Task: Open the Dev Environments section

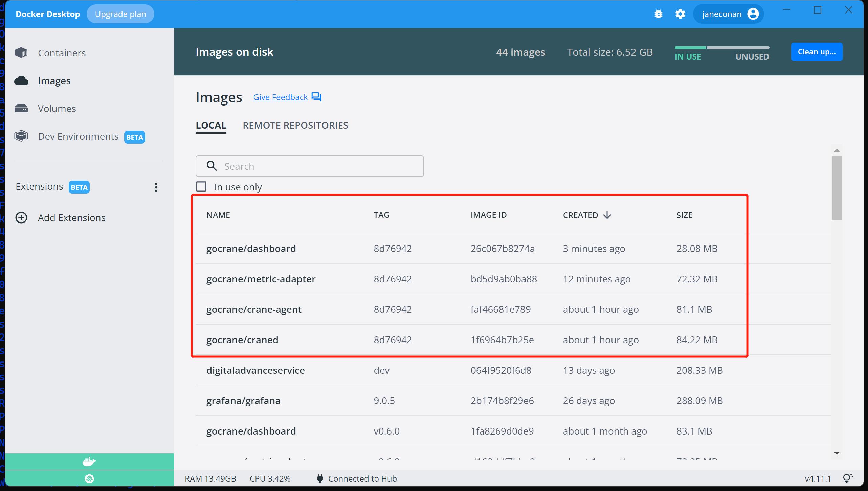Action: coord(78,136)
